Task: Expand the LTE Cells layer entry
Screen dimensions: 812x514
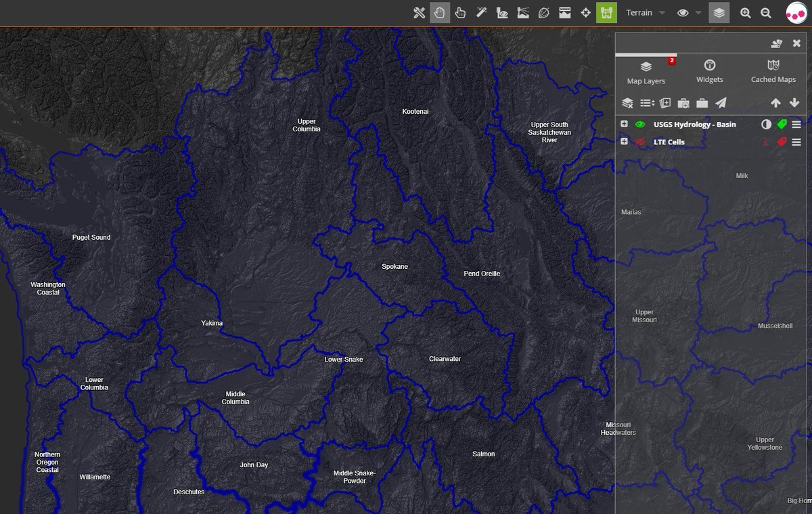Action: click(624, 142)
